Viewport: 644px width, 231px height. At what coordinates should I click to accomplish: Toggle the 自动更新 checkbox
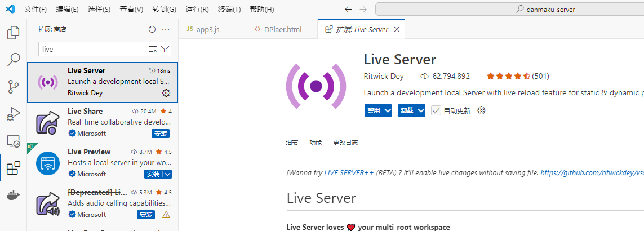[436, 110]
